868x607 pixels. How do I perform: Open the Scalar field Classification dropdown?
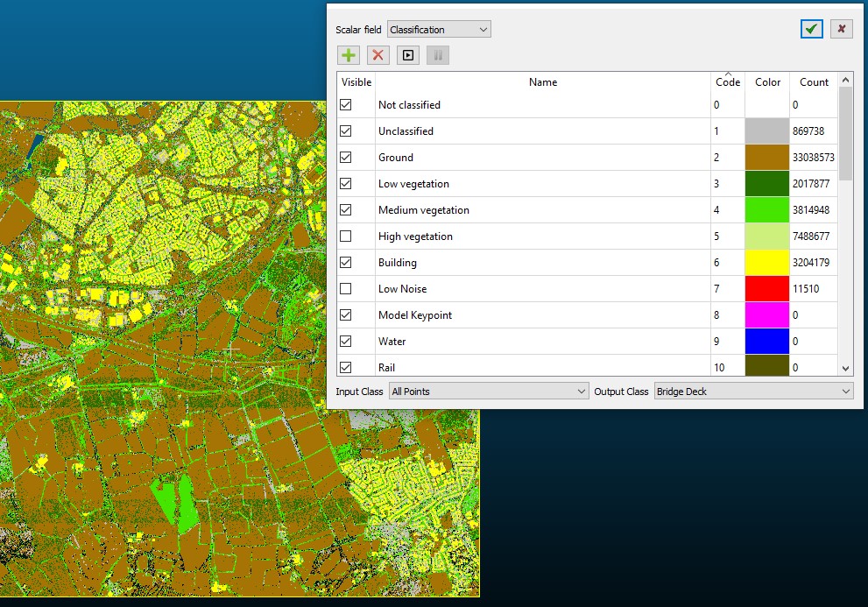click(x=439, y=30)
